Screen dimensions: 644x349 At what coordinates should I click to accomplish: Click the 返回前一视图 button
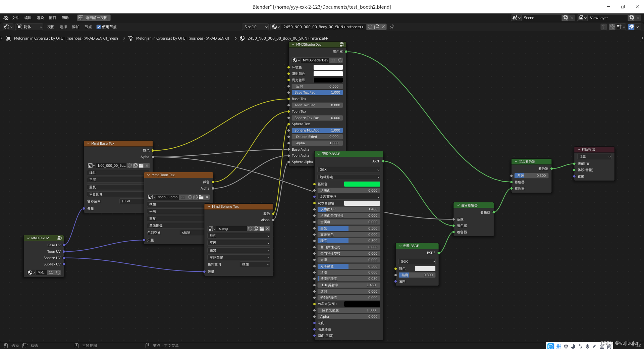pyautogui.click(x=94, y=18)
